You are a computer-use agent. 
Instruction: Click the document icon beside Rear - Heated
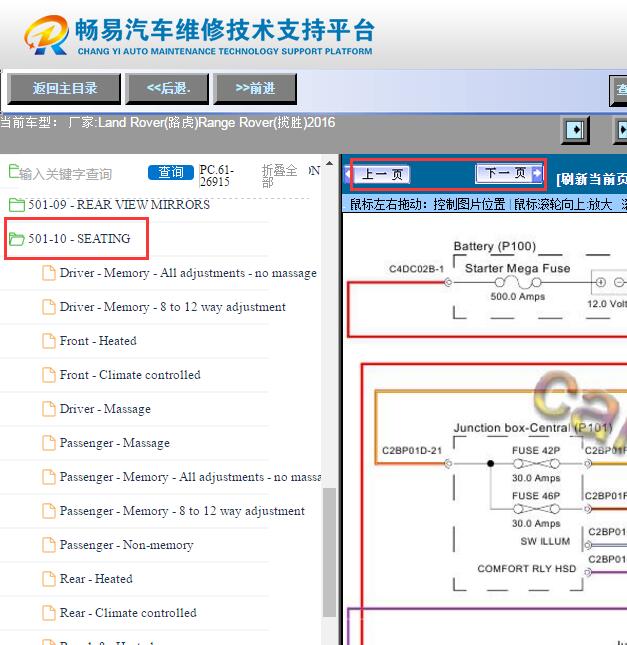point(49,579)
